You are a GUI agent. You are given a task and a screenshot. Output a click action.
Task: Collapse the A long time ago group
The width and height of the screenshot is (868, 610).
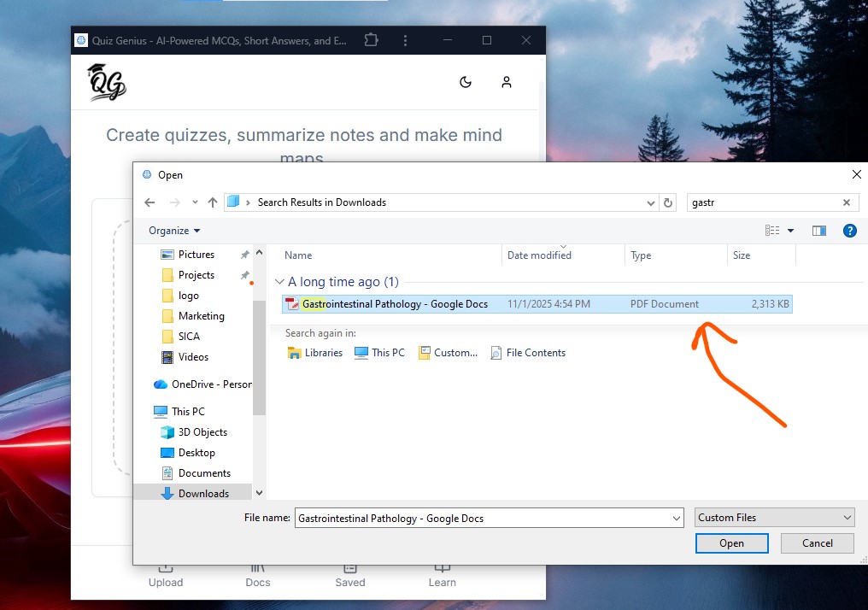(x=279, y=282)
